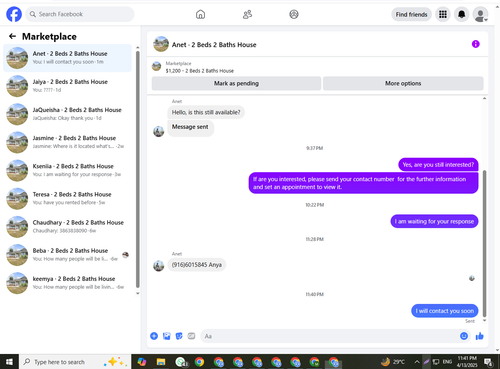The height and width of the screenshot is (369, 500).
Task: Click the "I will contact you soon" bubble
Action: 445,311
